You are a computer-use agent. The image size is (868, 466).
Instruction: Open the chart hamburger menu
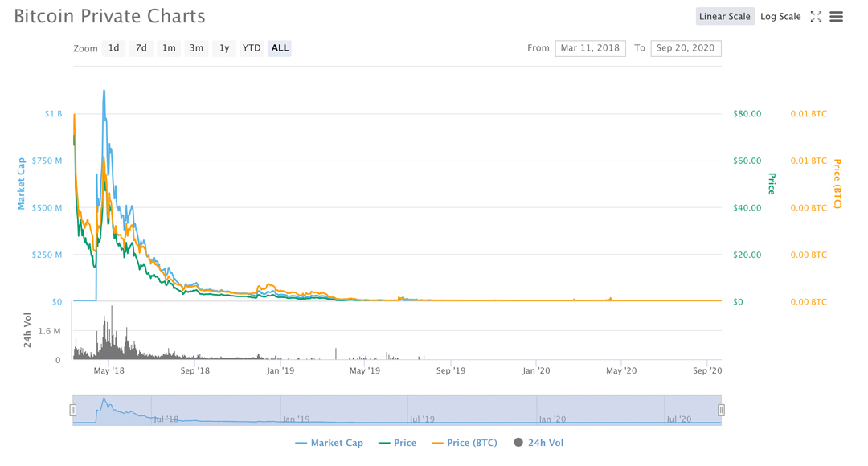point(836,17)
